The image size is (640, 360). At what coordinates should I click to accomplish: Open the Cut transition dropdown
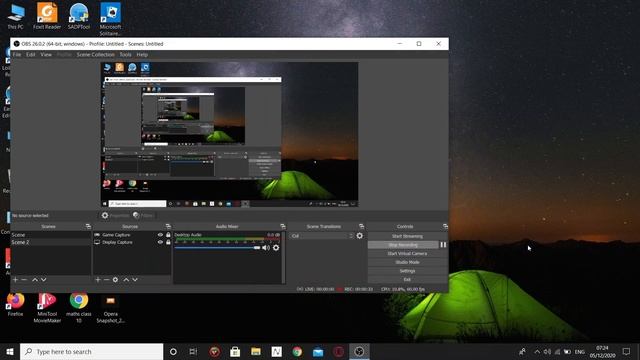coord(322,236)
